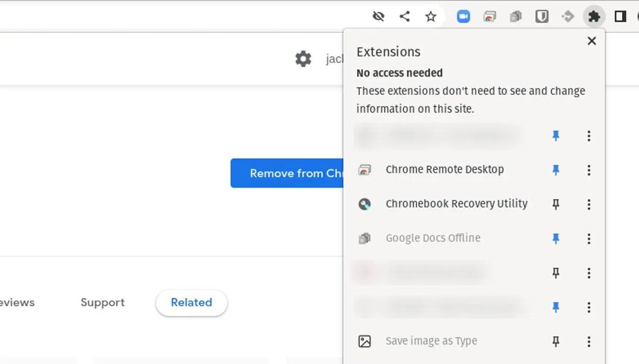Bookmark this page with the star icon
This screenshot has height=364, width=639.
click(x=431, y=16)
